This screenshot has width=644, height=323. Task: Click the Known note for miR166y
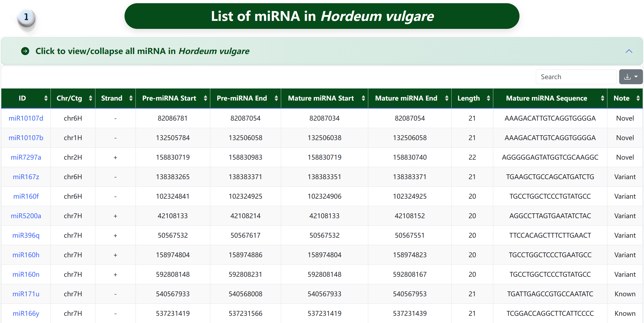(x=625, y=313)
